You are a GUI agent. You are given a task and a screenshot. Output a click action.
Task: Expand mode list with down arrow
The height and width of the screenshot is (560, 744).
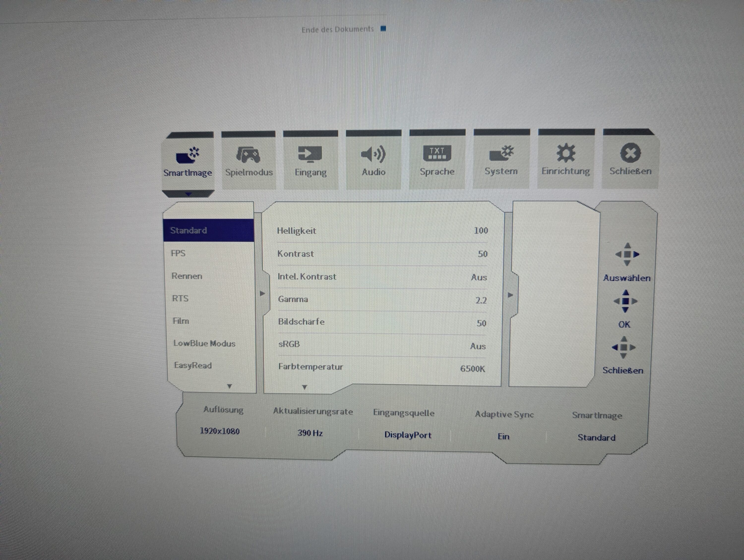click(x=229, y=386)
